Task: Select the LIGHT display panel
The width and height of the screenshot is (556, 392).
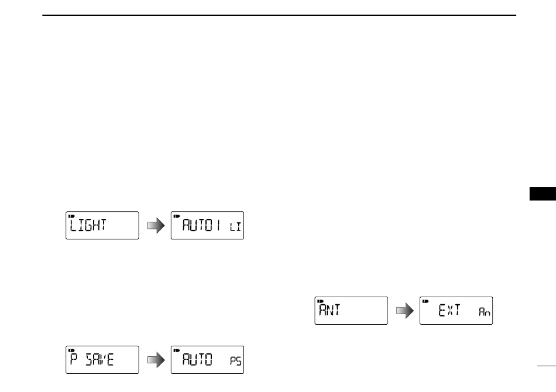Action: pos(102,225)
